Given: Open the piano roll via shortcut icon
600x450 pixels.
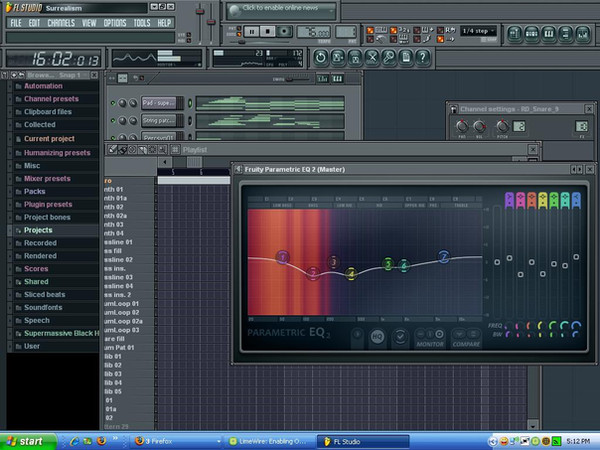Looking at the screenshot, I should coord(549,34).
